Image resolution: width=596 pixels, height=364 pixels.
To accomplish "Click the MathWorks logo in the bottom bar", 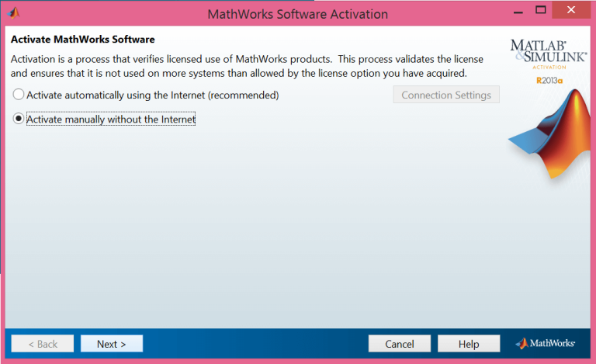I will point(545,344).
